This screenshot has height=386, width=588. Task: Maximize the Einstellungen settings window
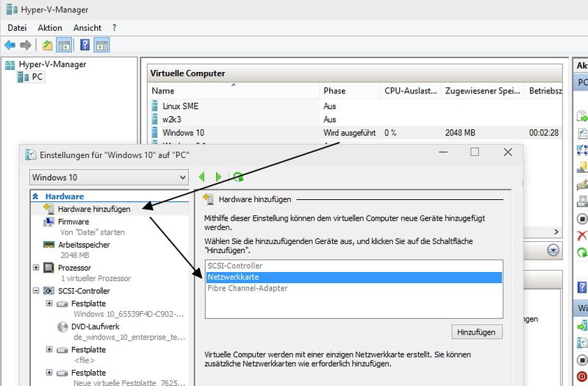tap(475, 152)
